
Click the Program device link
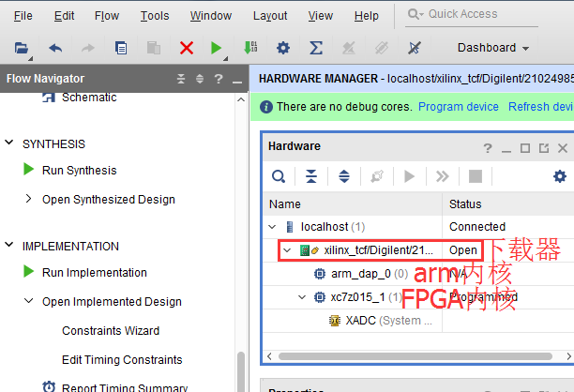[459, 107]
